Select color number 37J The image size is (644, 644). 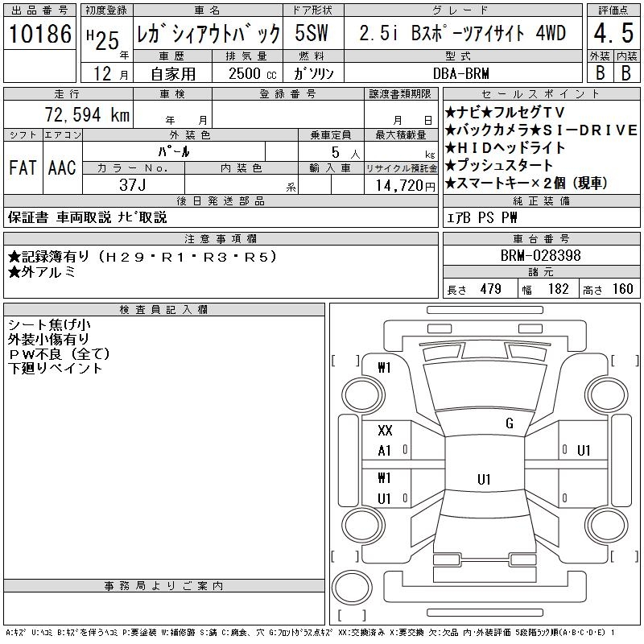(x=133, y=185)
